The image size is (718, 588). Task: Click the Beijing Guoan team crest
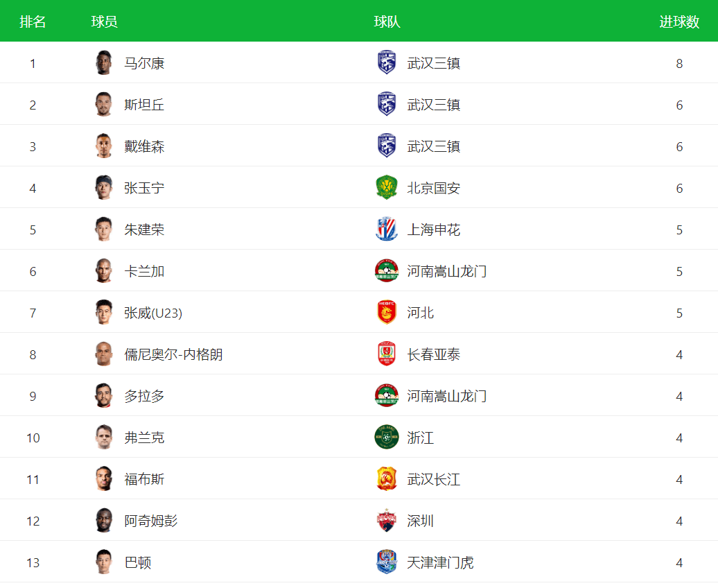point(387,187)
